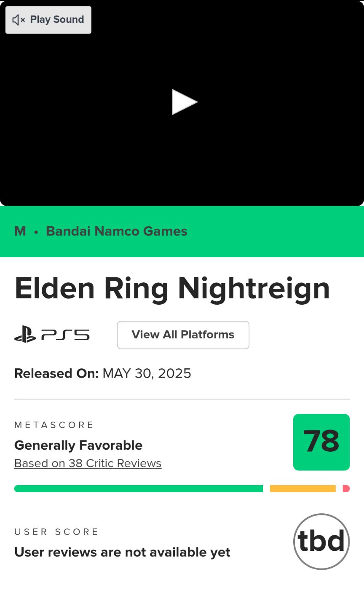
Task: Select "User reviews are not available yet" text
Action: point(122,552)
